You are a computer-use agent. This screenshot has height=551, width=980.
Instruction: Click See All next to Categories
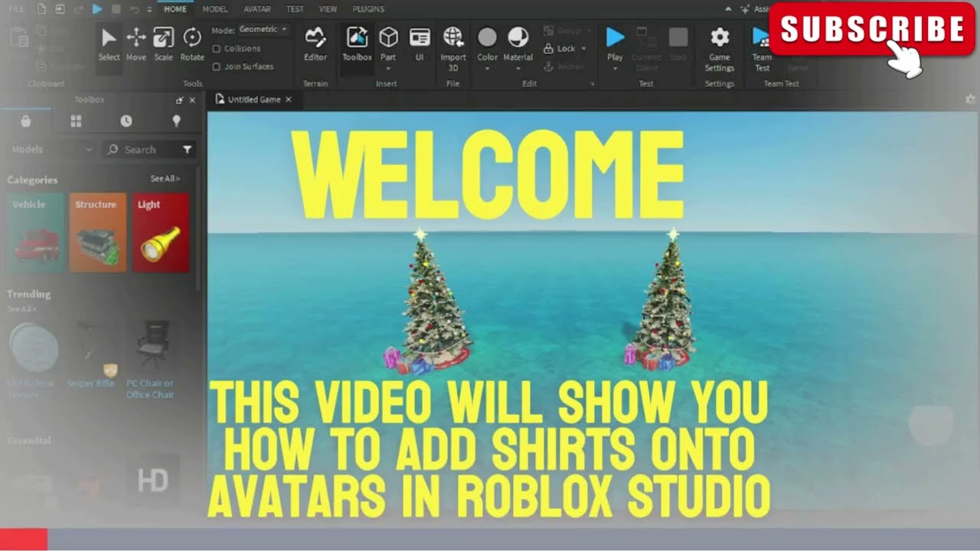tap(165, 178)
